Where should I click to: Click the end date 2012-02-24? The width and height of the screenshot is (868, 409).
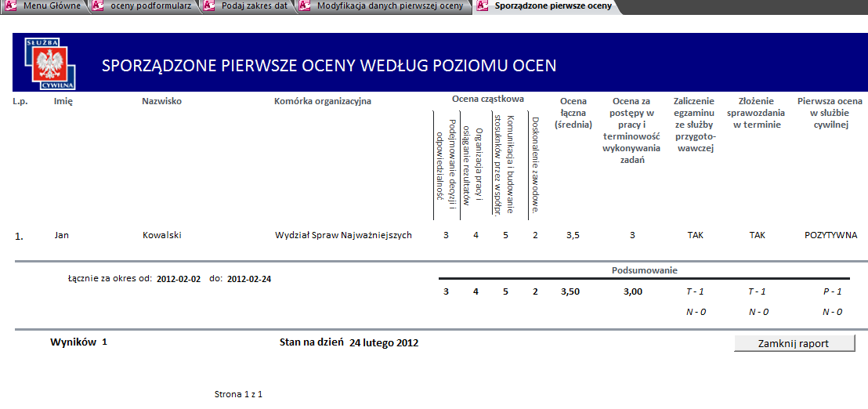[x=249, y=279]
